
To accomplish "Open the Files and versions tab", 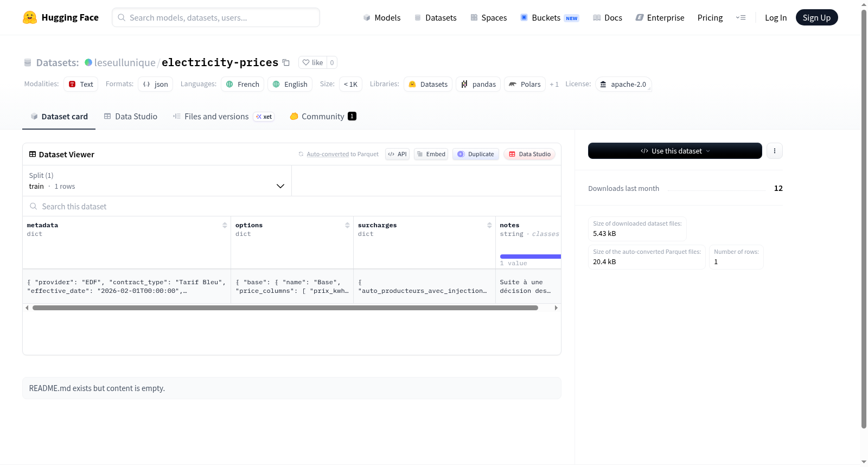I will [x=224, y=116].
